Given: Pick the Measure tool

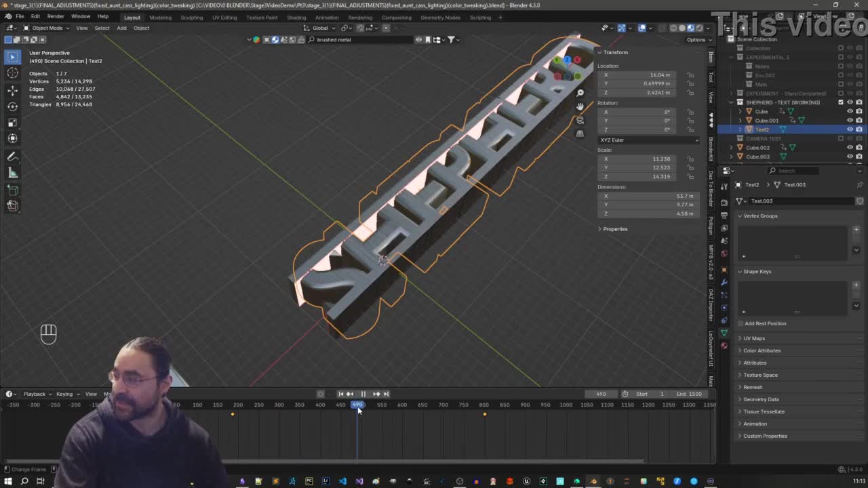Looking at the screenshot, I should tap(12, 173).
